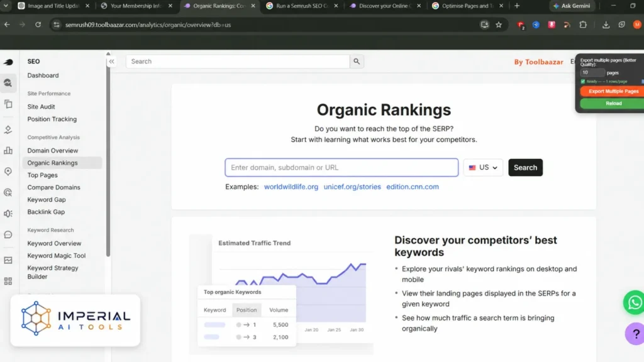Open the apps grid icon in left rail

point(8,281)
